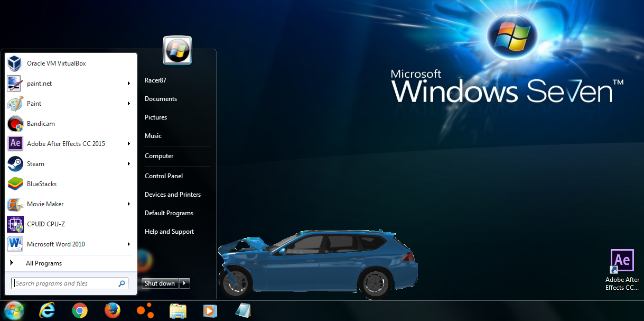Click the Bandicam record icon
The width and height of the screenshot is (644, 321).
tap(15, 124)
